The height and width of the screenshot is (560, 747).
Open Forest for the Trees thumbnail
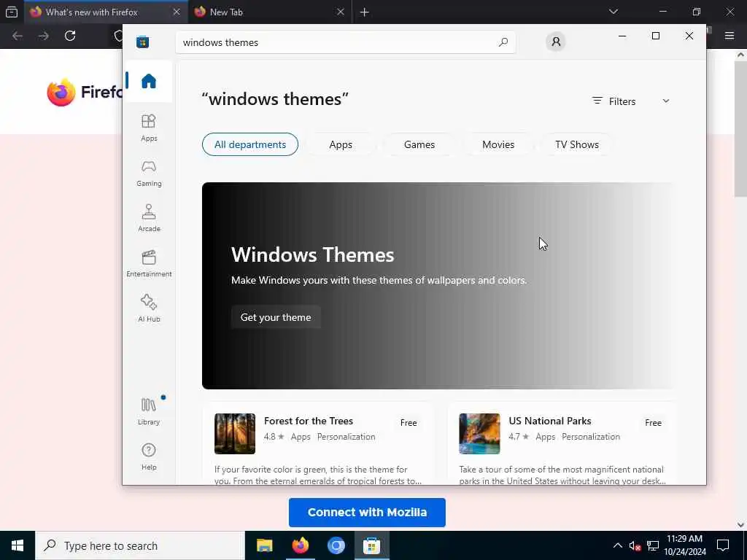tap(235, 433)
